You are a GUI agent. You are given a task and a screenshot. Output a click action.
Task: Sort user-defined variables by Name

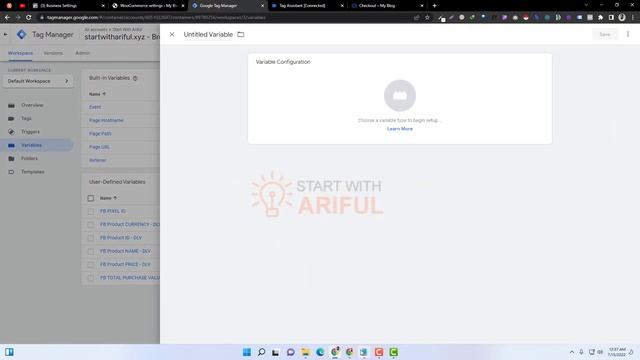pyautogui.click(x=108, y=198)
